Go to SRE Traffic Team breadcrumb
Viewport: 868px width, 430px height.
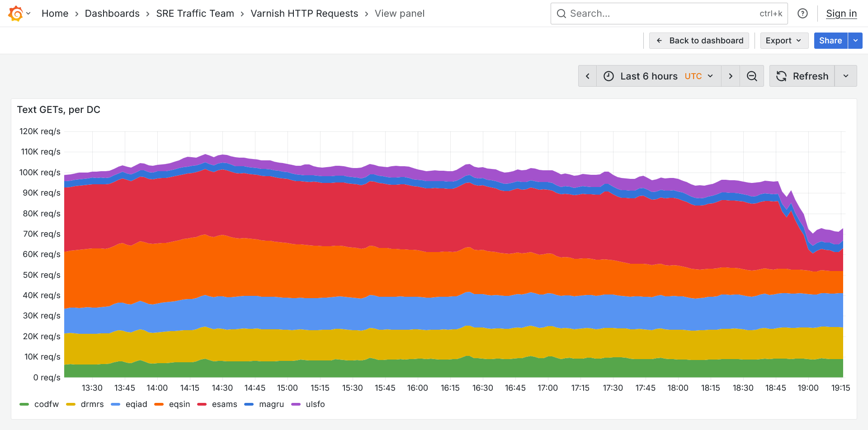195,14
